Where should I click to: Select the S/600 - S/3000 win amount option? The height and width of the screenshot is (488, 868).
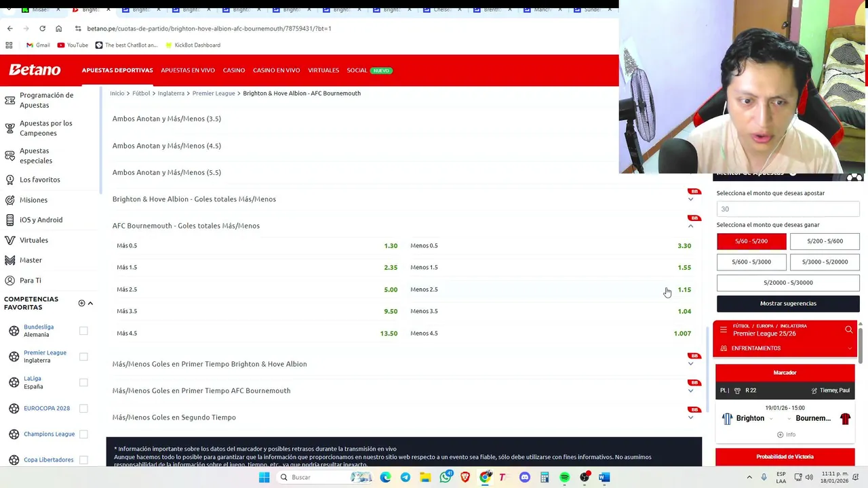tap(751, 262)
